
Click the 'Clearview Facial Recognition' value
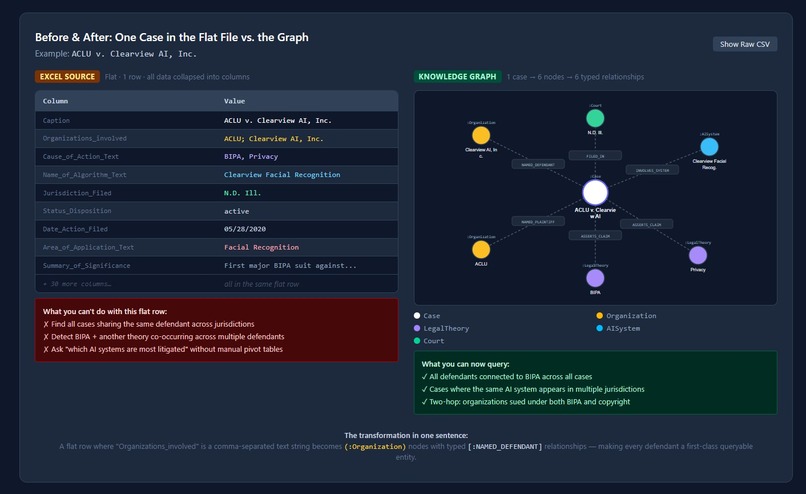pyautogui.click(x=282, y=175)
